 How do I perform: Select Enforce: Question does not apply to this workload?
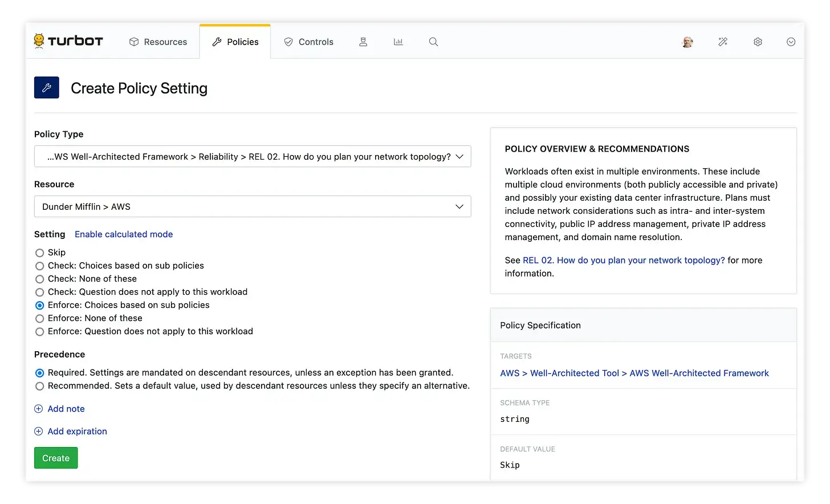click(x=39, y=331)
